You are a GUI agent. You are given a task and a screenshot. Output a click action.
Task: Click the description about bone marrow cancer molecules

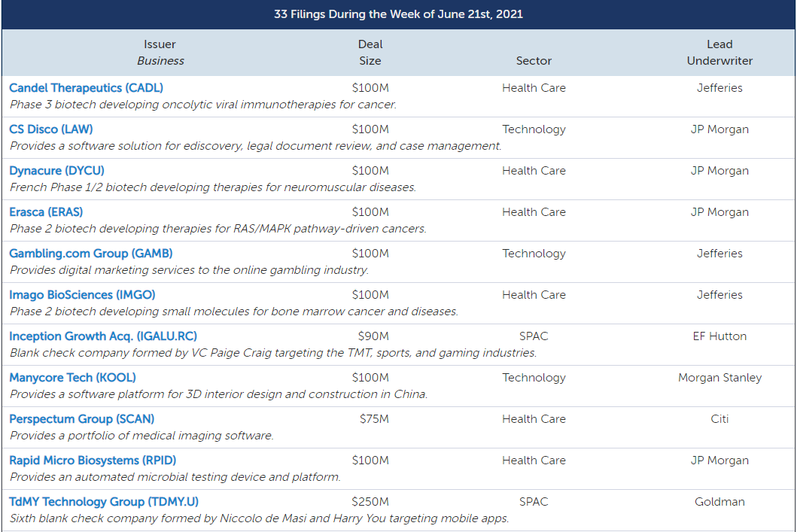(234, 312)
